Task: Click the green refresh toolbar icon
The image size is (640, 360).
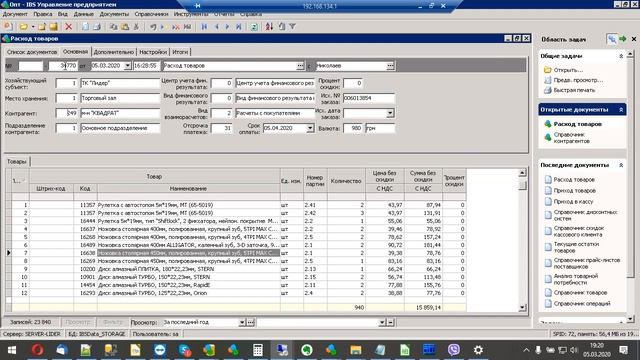Action: tap(254, 27)
